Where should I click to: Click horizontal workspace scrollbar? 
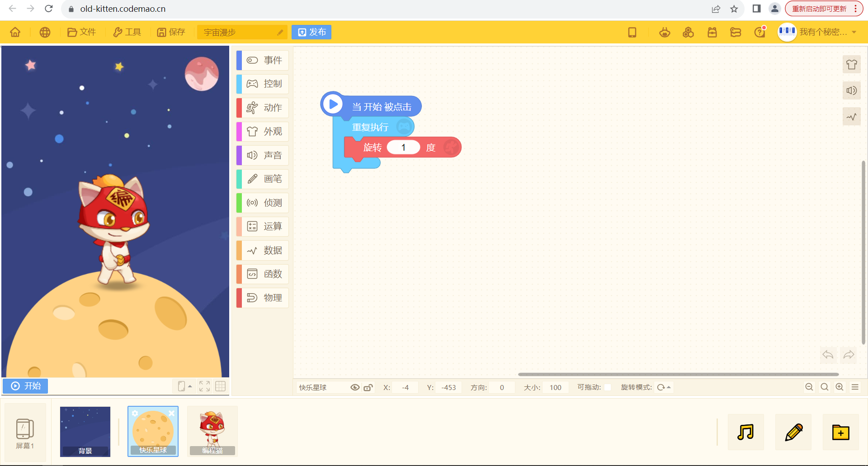[x=678, y=374]
